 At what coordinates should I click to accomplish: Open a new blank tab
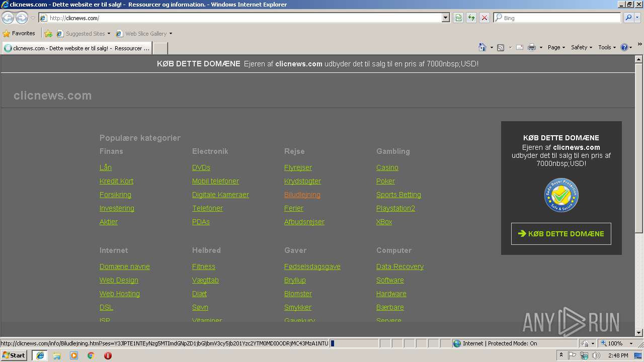click(160, 48)
